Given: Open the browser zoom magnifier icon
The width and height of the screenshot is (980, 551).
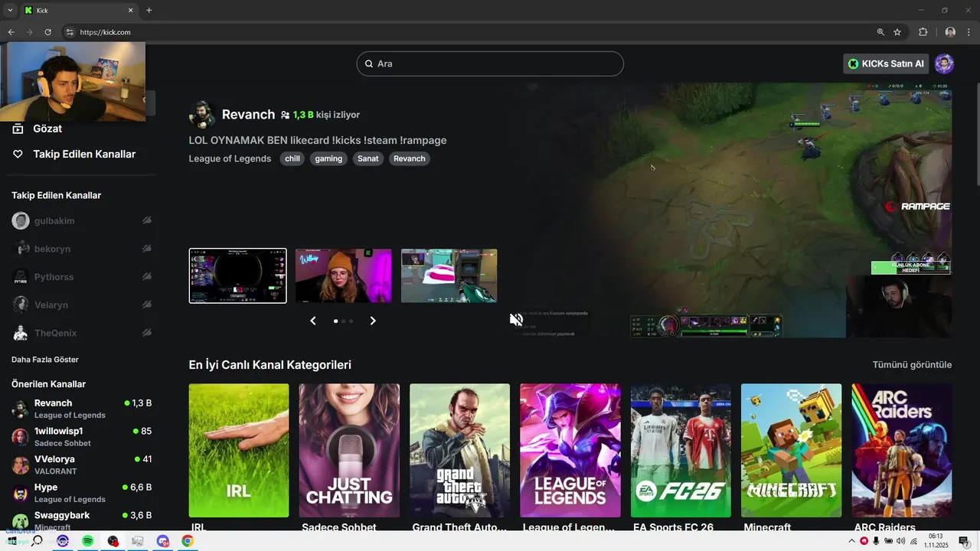Looking at the screenshot, I should click(880, 32).
